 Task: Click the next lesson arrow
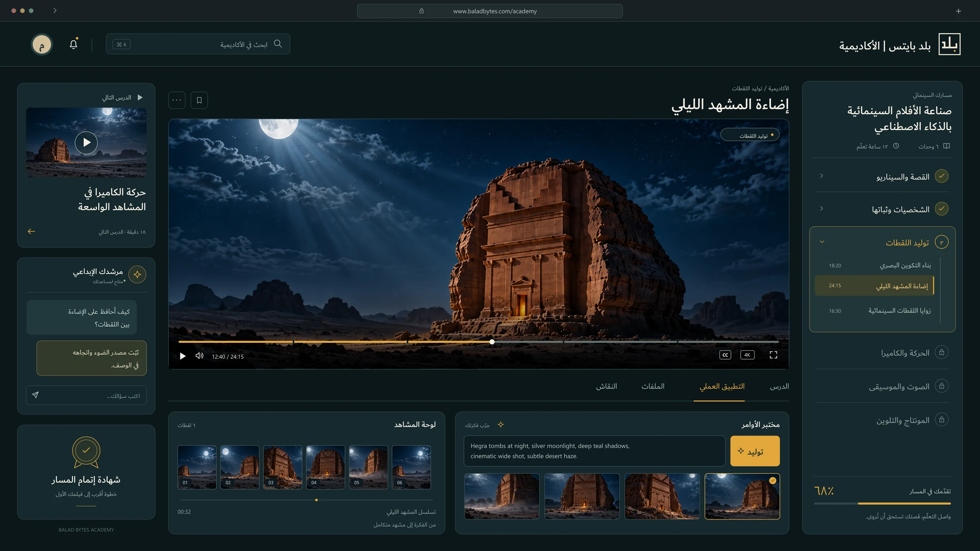coord(31,231)
